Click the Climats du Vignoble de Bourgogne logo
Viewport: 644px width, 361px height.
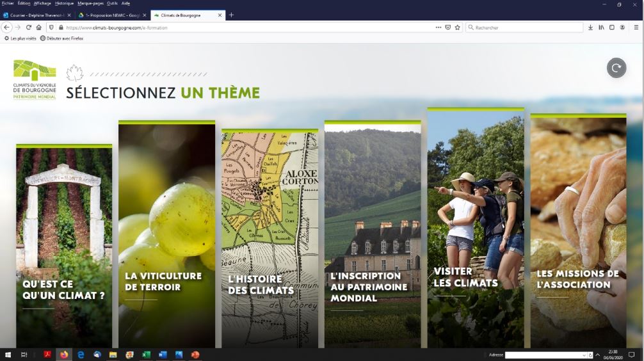[35, 79]
